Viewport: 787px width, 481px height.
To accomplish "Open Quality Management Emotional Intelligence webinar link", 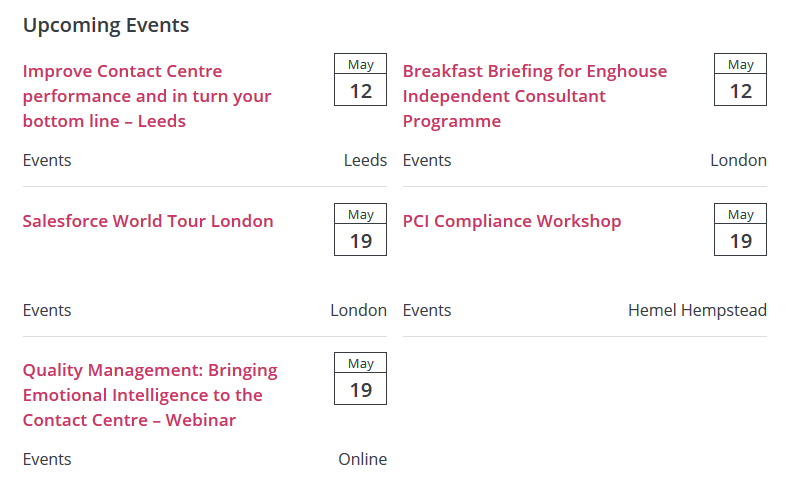I will [150, 395].
